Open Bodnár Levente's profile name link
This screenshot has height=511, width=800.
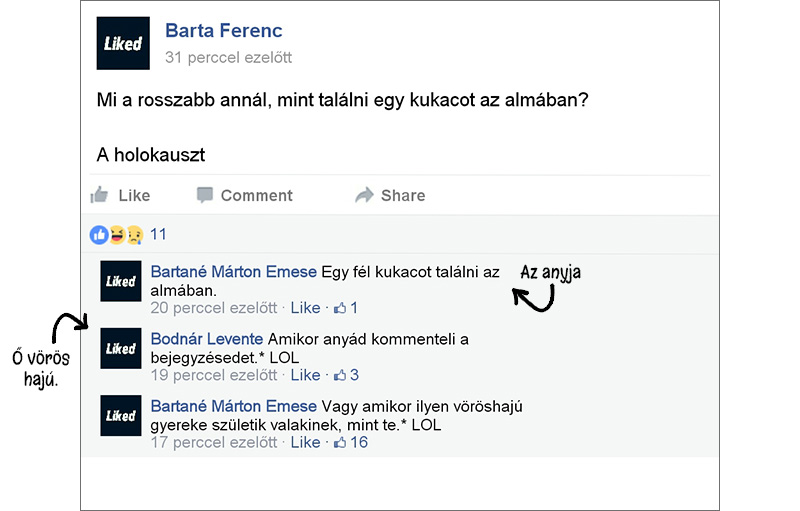[207, 339]
